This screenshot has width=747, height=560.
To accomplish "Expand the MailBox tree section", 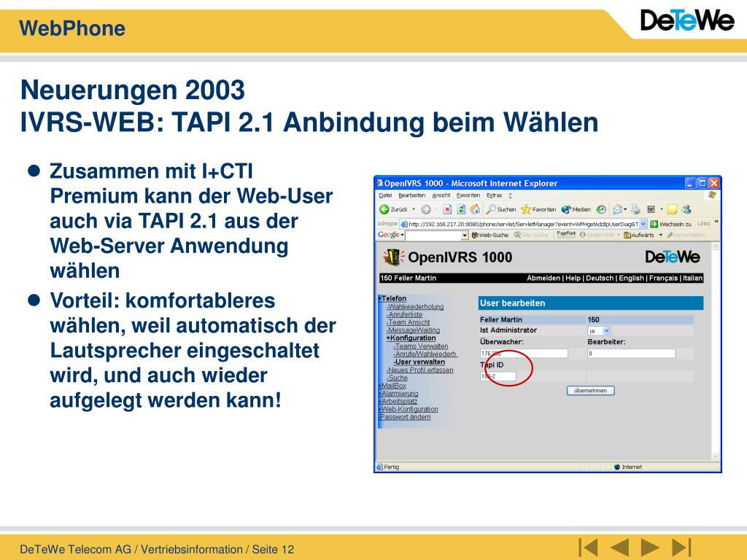I will [392, 386].
